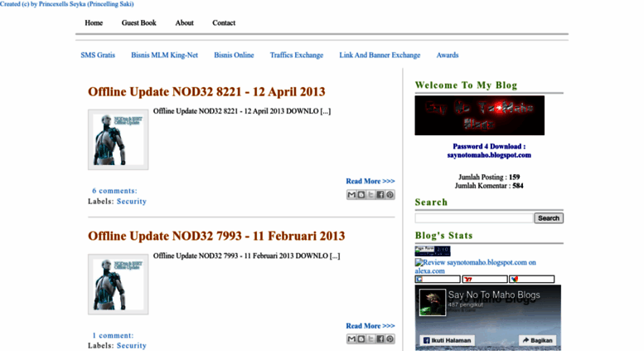644x351 pixels.
Task: Share NOD32 7993 post to Facebook
Action: point(380,339)
